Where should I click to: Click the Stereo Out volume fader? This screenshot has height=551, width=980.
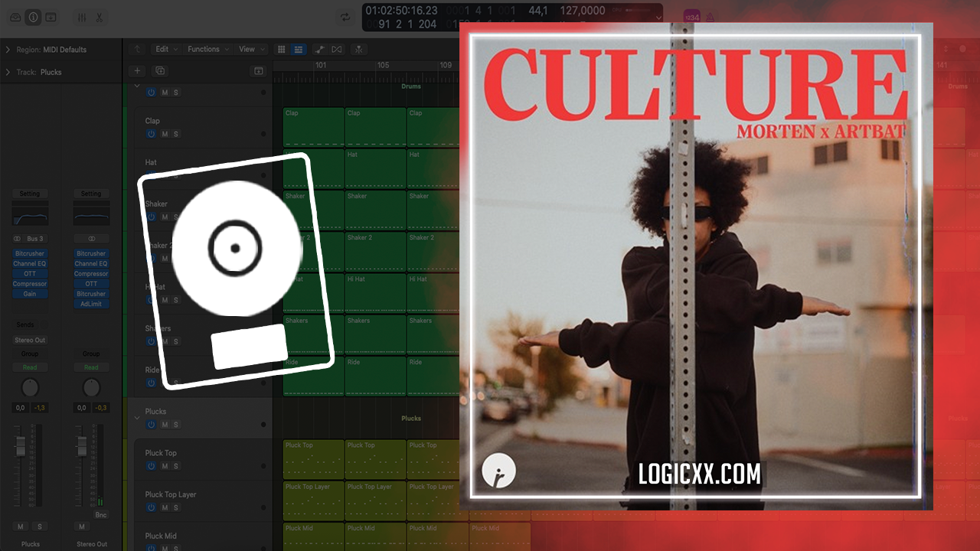pos(81,447)
